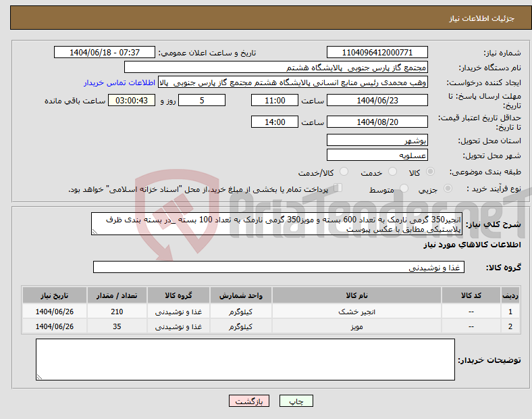Image resolution: width=532 pixels, height=419 pixels.
Task: Toggle the اسناد خزانه اسلامی payment checkbox
Action: point(339,189)
